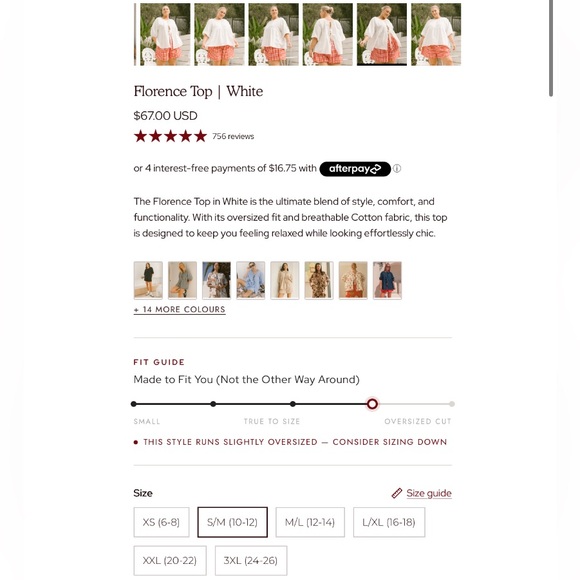Screen dimensions: 580x580
Task: Select the black colour swatch thumbnail
Action: (148, 280)
